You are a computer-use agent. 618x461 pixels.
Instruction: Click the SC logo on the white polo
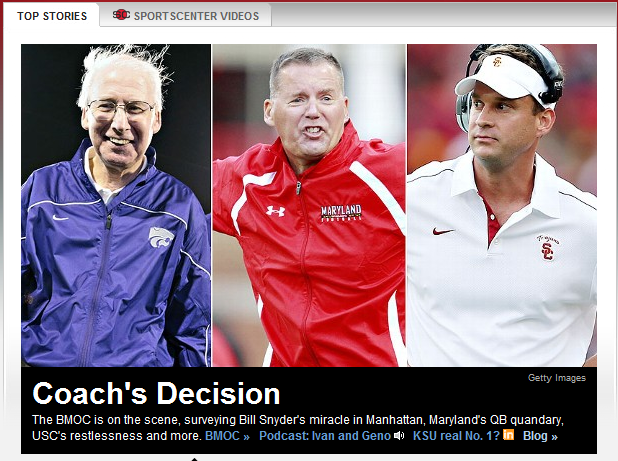pyautogui.click(x=547, y=248)
